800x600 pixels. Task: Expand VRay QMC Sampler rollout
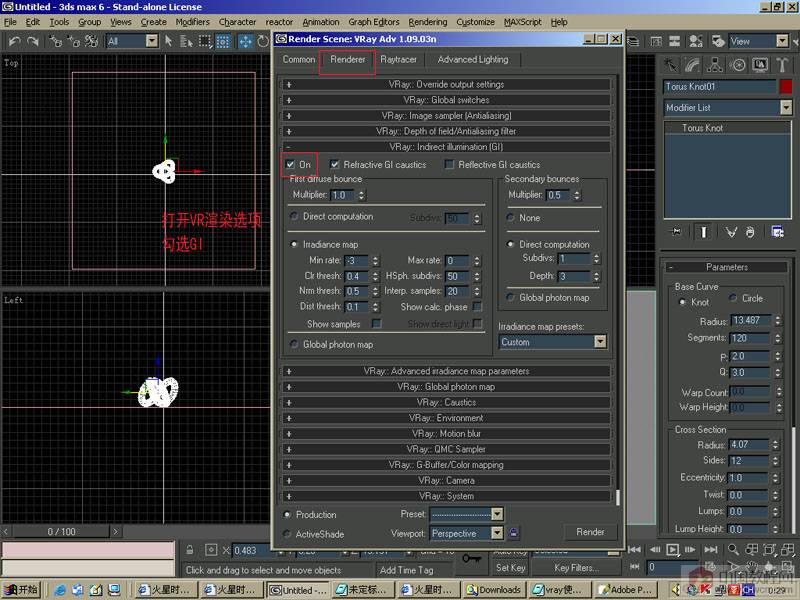446,449
